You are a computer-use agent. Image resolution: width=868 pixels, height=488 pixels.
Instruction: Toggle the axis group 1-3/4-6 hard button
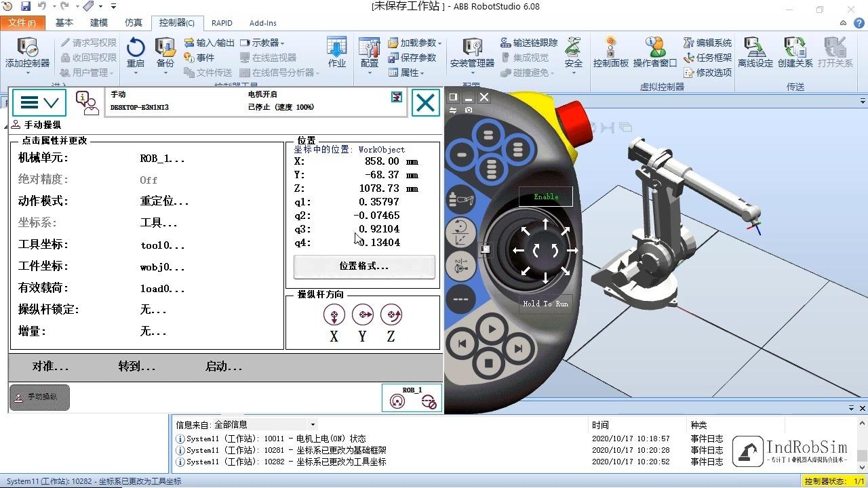point(460,266)
